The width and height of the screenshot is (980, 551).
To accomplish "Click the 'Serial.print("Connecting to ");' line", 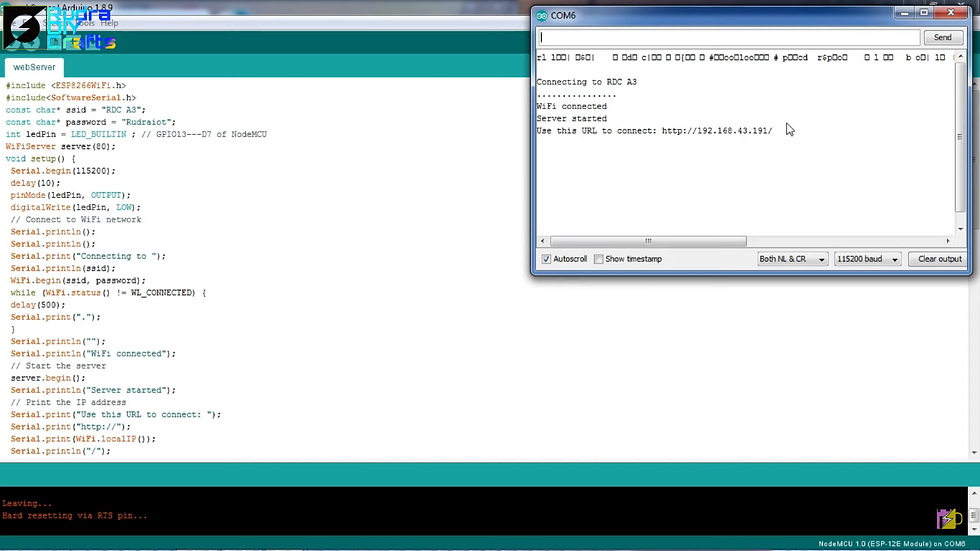I will pos(88,256).
